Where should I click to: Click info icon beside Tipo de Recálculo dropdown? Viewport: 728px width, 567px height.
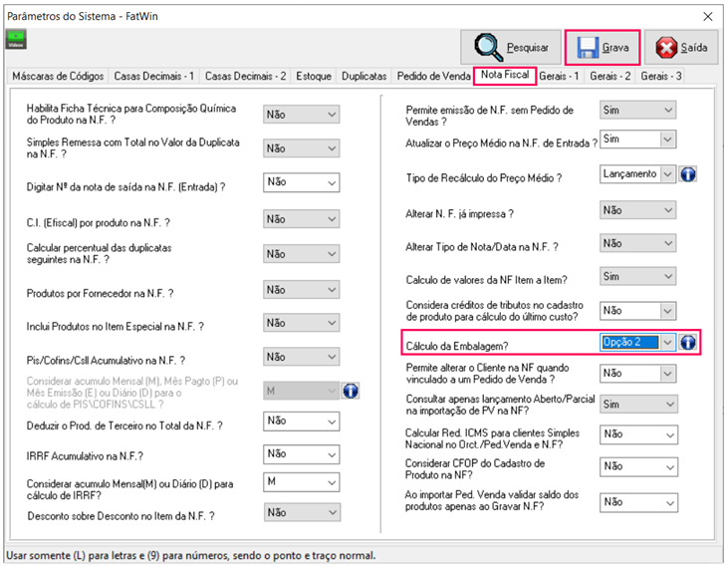click(687, 173)
